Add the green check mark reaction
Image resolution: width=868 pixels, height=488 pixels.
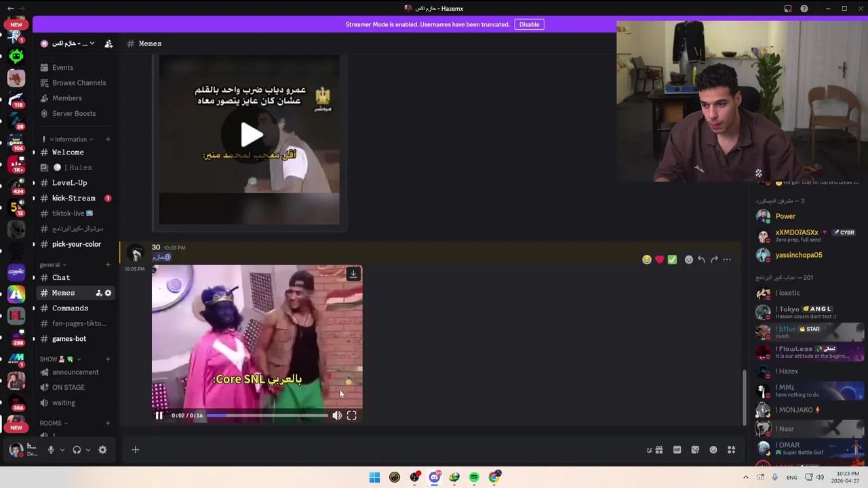672,260
